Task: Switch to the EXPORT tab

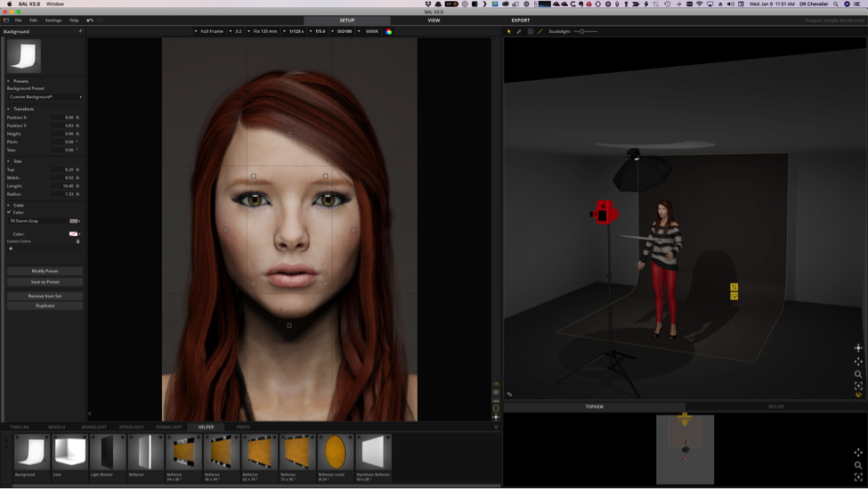Action: [520, 20]
